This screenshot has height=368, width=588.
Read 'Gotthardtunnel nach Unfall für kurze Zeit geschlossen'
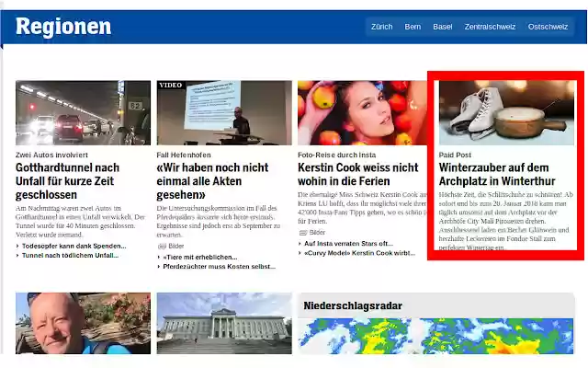[67, 181]
